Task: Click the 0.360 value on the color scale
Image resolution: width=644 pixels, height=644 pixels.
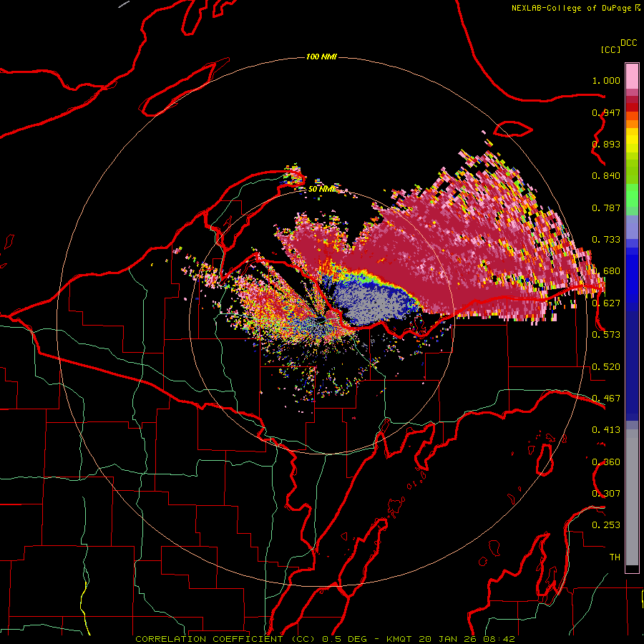Action: click(606, 462)
